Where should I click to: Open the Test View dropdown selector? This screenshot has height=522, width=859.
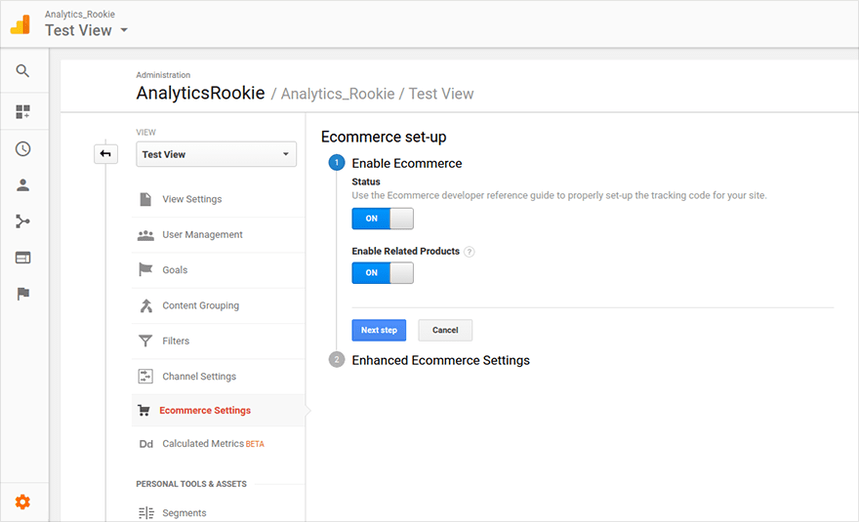[x=216, y=154]
